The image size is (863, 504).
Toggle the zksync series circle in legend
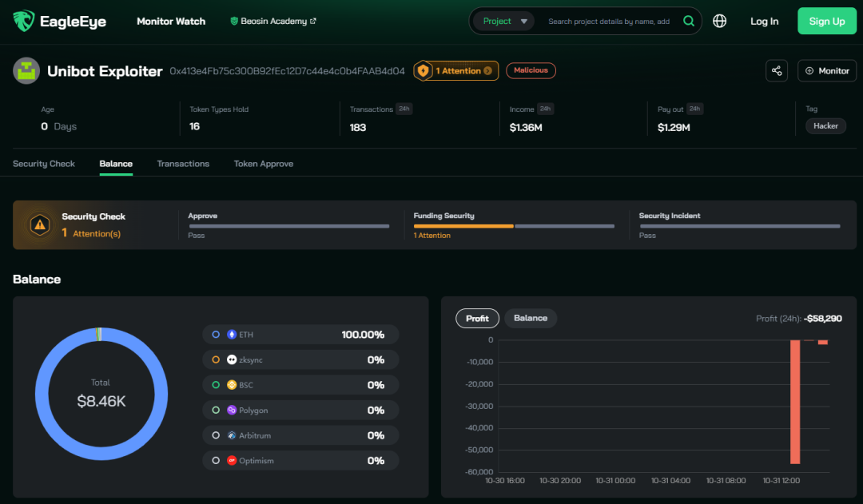pos(216,360)
